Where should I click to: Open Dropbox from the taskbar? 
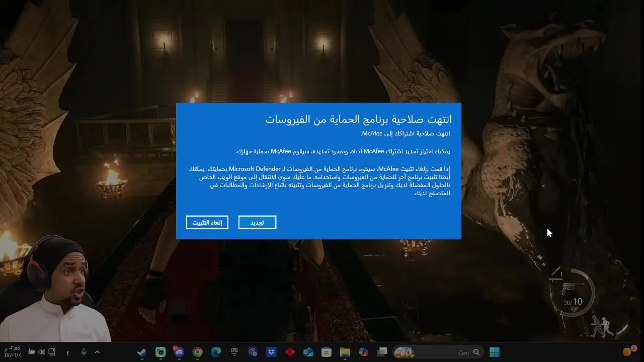(x=271, y=352)
